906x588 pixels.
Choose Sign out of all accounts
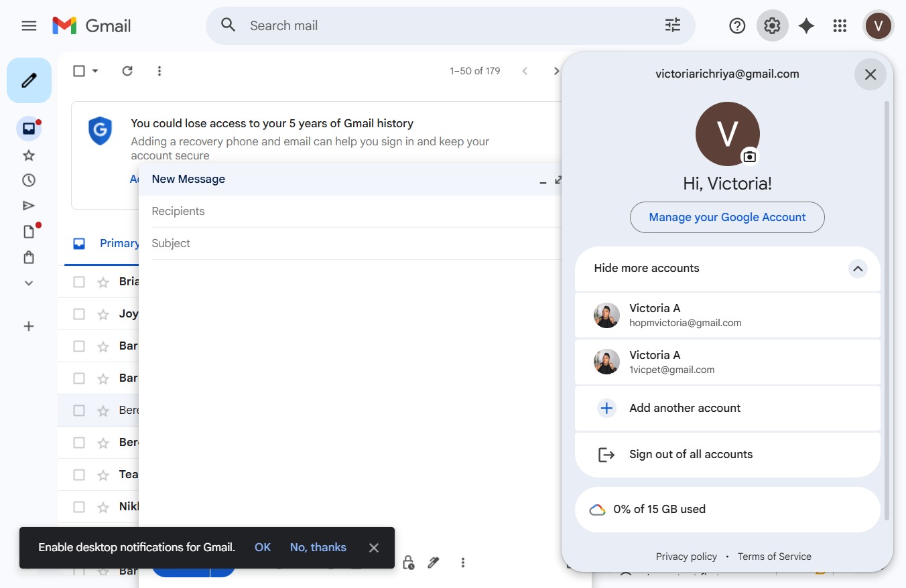(728, 455)
